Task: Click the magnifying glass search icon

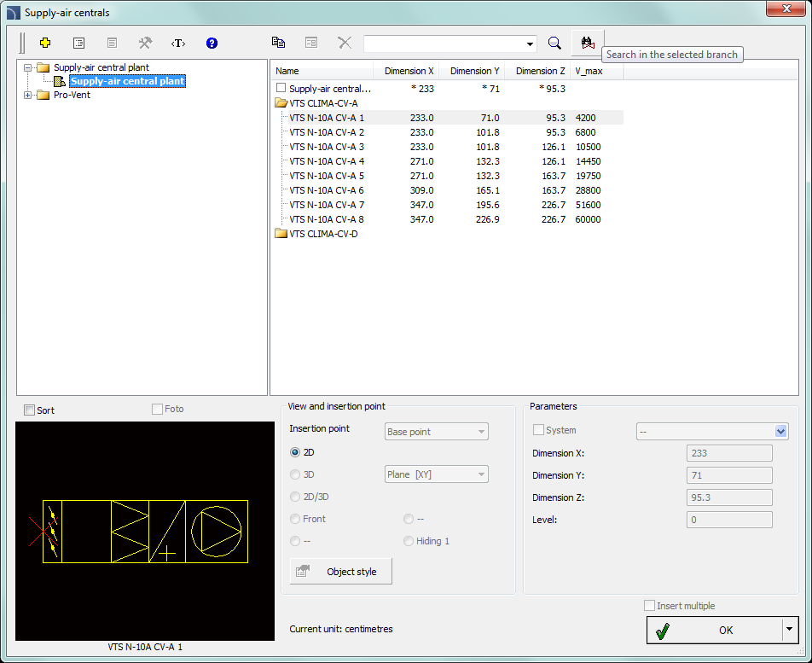Action: [x=554, y=43]
